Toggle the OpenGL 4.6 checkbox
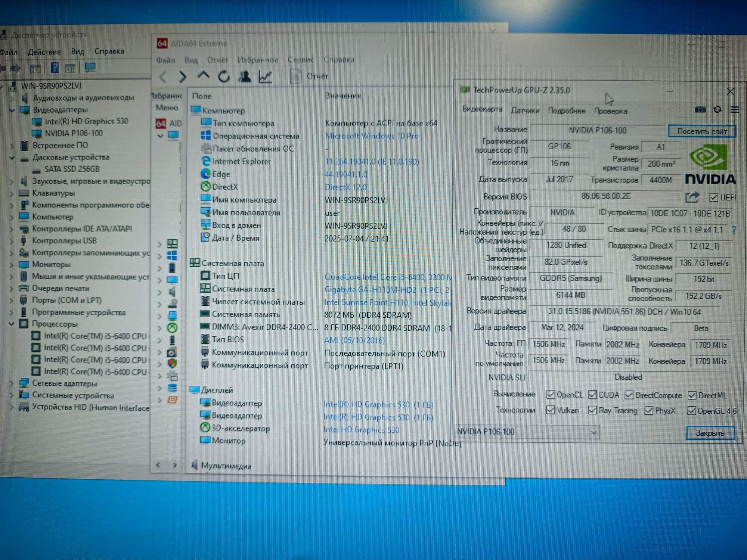 [x=692, y=411]
